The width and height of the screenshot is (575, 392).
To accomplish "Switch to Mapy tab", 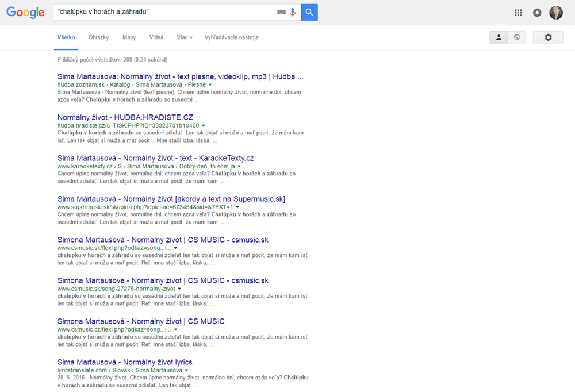I will (129, 37).
